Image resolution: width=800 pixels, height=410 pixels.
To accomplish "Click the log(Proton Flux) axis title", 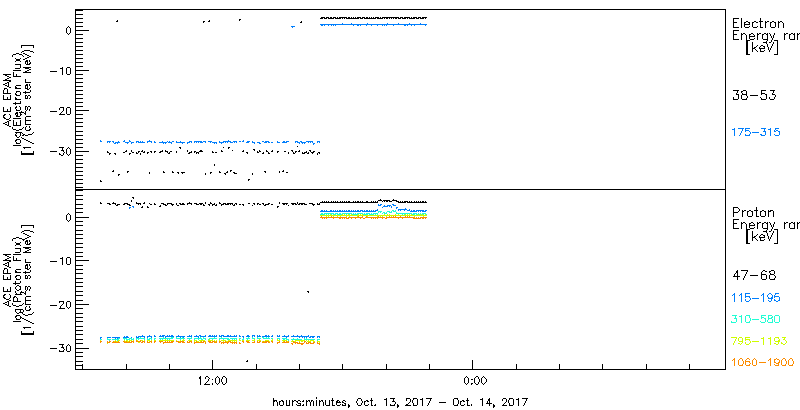I will click(17, 280).
